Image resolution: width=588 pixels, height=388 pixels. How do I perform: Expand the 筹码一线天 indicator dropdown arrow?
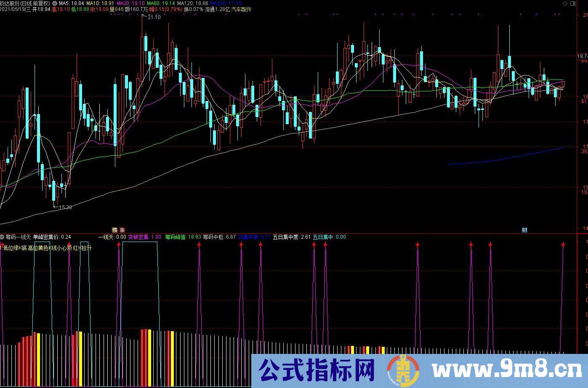3,237
